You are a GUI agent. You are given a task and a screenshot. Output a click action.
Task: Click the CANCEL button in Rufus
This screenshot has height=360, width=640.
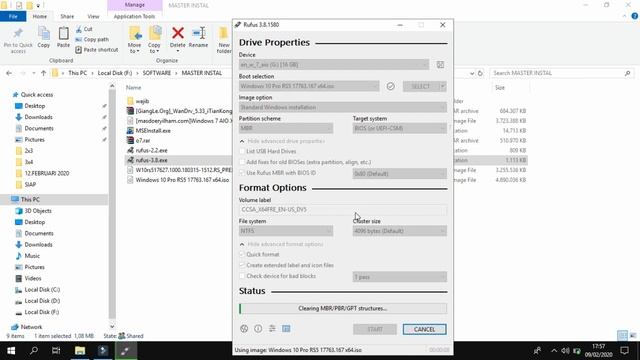click(424, 329)
